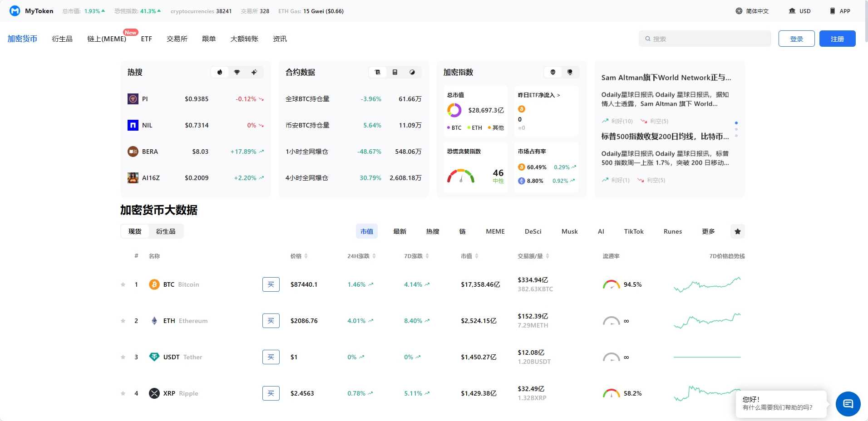This screenshot has height=421, width=868.
Task: Favorite BTC using its star toggle
Action: 123,284
